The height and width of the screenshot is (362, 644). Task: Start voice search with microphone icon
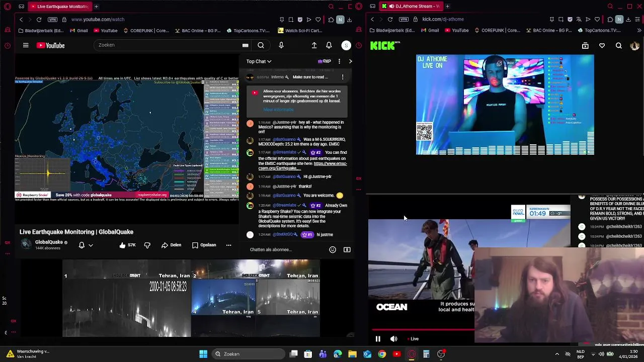click(x=281, y=45)
